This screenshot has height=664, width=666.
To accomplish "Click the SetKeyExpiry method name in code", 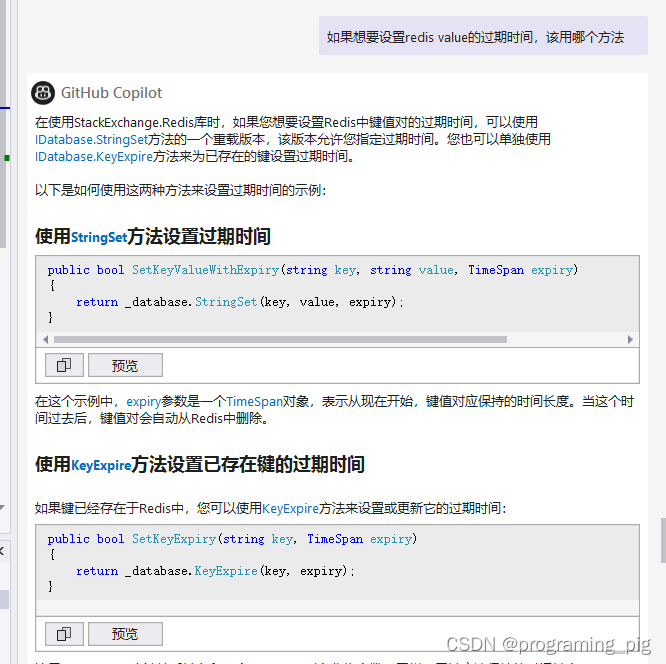I will pos(174,539).
